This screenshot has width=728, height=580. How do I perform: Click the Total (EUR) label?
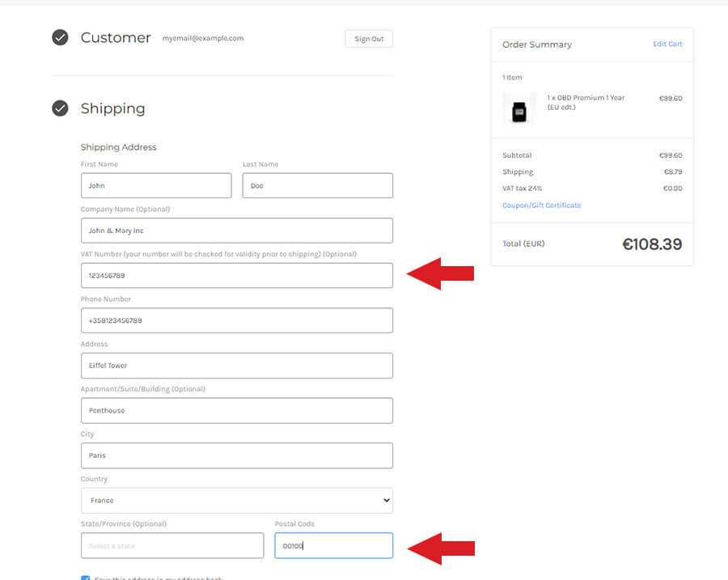(523, 243)
